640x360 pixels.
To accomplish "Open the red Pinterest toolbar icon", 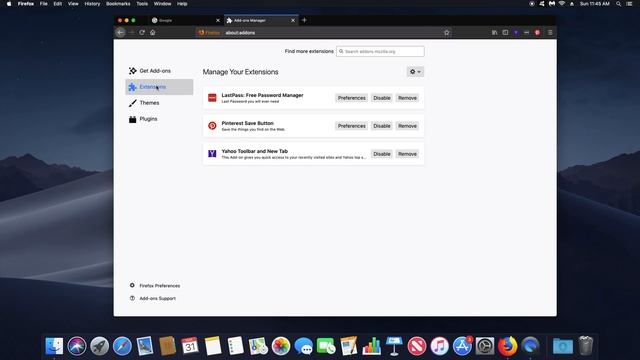I will tap(537, 32).
